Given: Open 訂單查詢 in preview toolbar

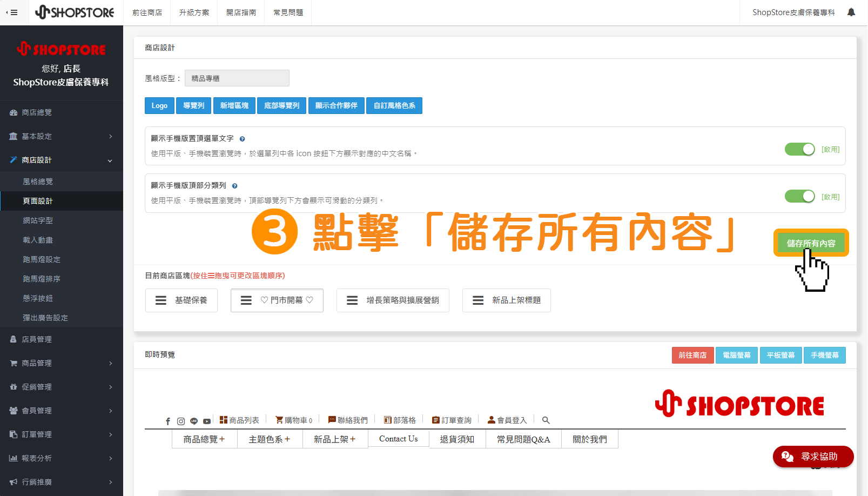Looking at the screenshot, I should (x=452, y=420).
